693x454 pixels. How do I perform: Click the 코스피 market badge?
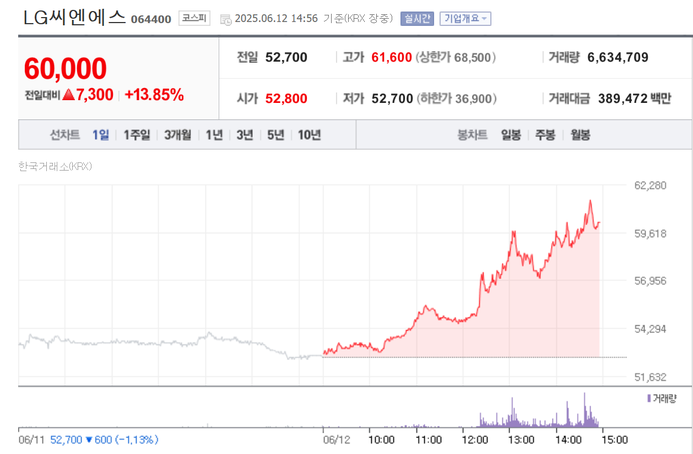[194, 18]
